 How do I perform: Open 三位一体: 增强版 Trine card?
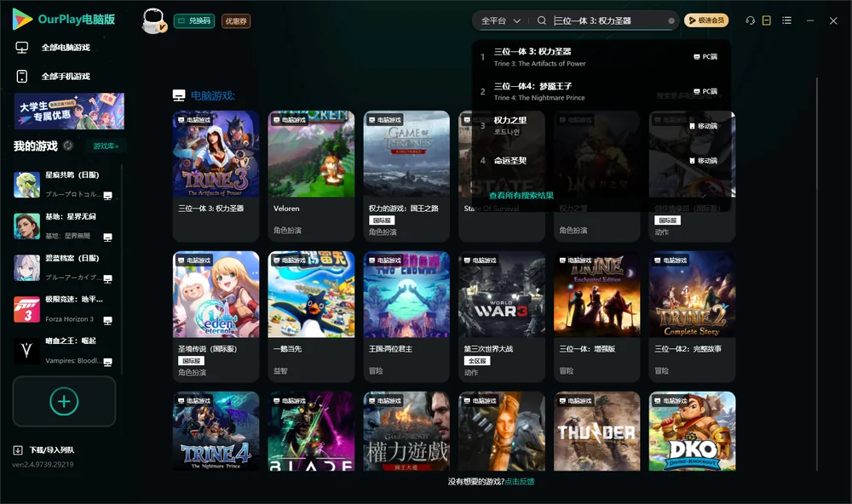(596, 316)
